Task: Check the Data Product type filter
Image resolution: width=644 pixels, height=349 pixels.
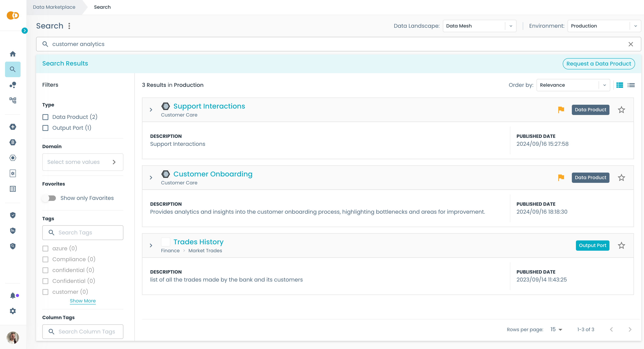Action: pyautogui.click(x=46, y=117)
